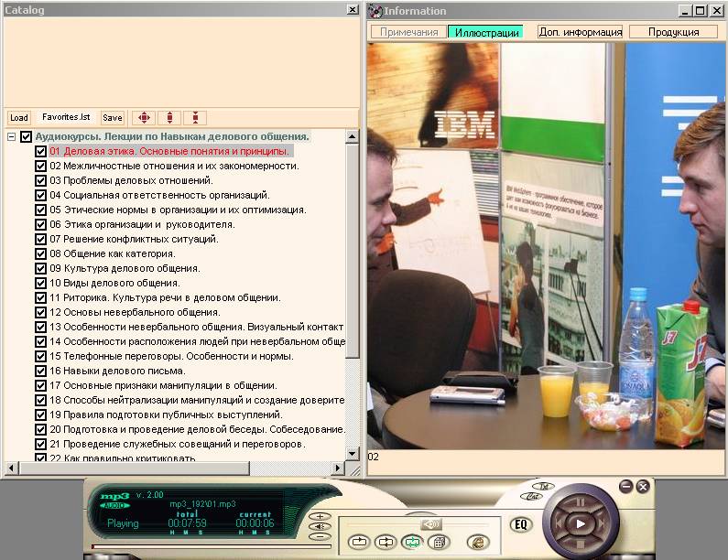Click the Catalog list scroll-down arrow
This screenshot has width=728, height=560.
[x=353, y=454]
